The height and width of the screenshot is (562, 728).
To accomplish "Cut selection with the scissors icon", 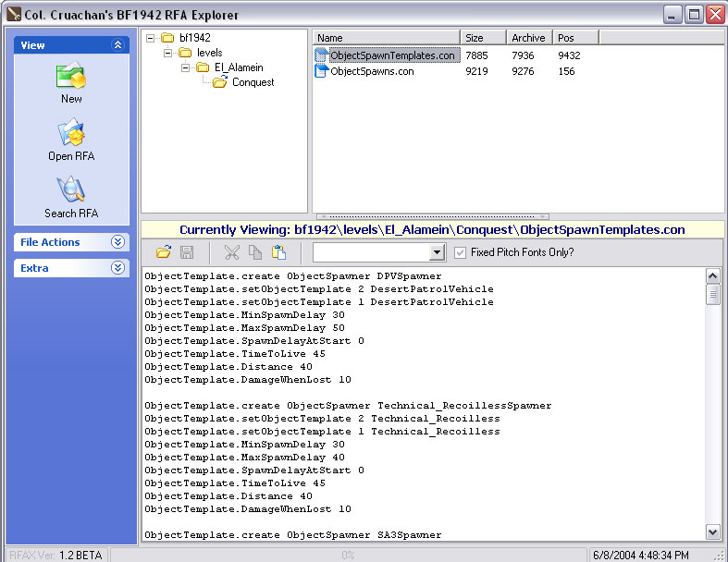I will tap(231, 252).
